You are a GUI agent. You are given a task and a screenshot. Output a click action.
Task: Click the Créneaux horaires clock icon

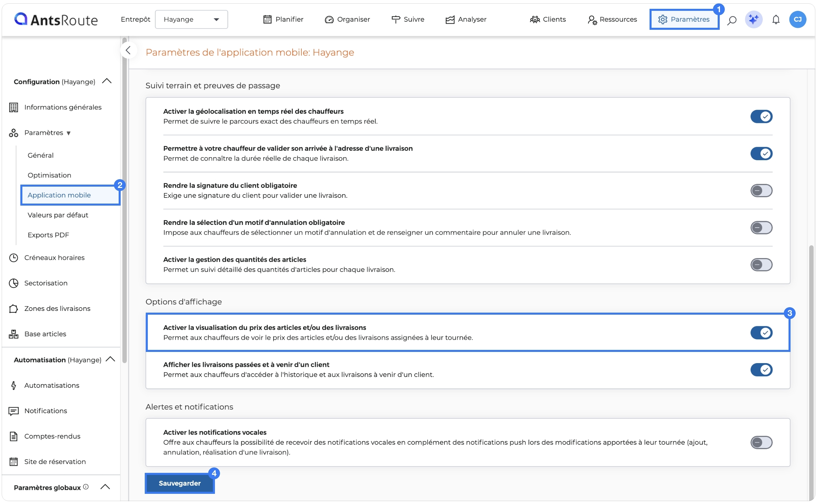pos(14,258)
